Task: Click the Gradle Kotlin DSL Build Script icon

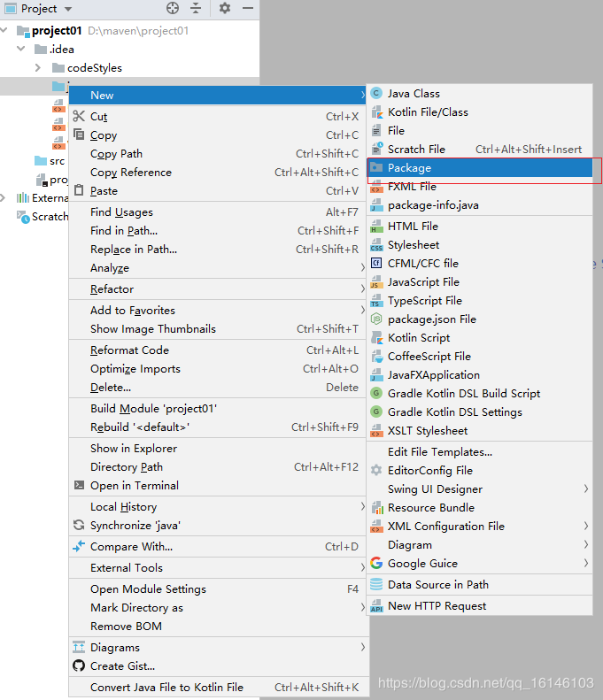Action: 376,393
